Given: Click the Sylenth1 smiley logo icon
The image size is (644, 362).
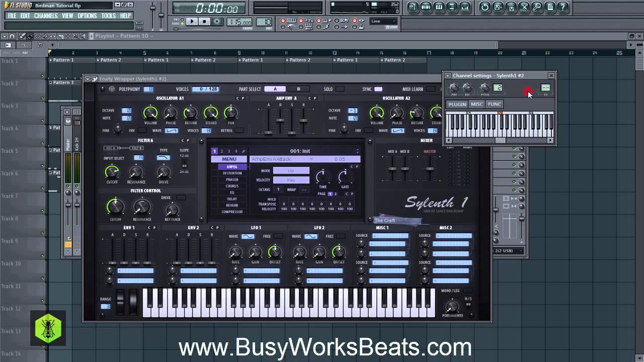Looking at the screenshot, I should 112,89.
